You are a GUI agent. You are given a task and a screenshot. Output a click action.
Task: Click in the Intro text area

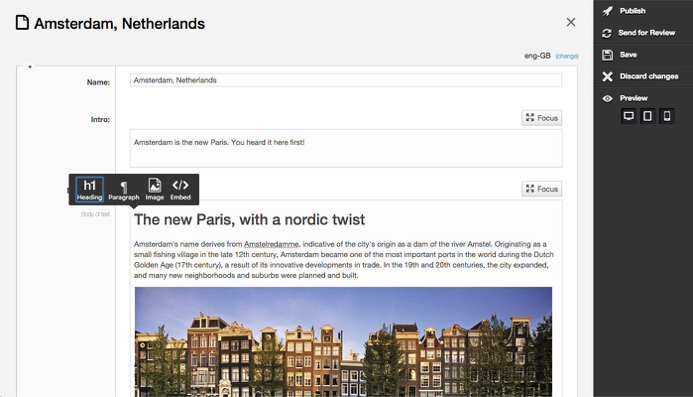pyautogui.click(x=346, y=149)
